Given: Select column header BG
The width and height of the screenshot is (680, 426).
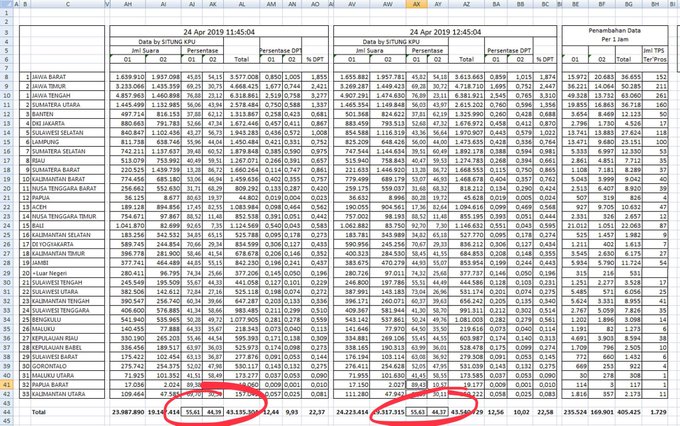Looking at the screenshot, I should pos(628,4).
